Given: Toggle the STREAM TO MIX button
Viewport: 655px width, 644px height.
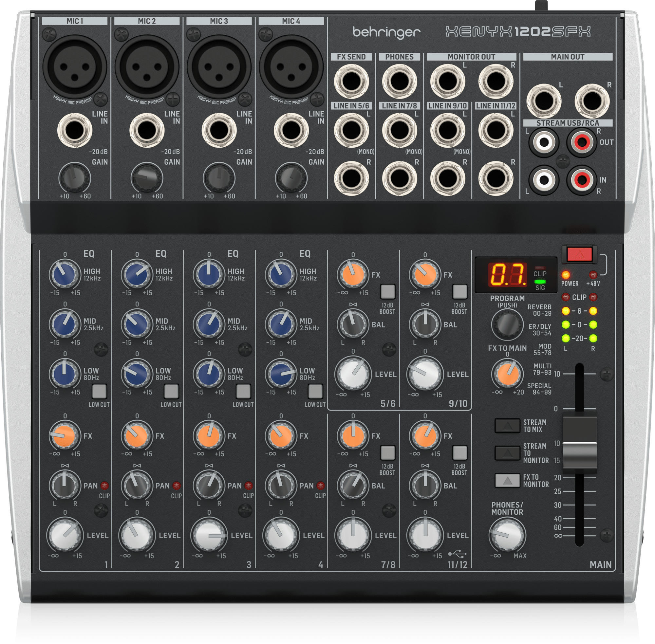Looking at the screenshot, I should pyautogui.click(x=507, y=426).
